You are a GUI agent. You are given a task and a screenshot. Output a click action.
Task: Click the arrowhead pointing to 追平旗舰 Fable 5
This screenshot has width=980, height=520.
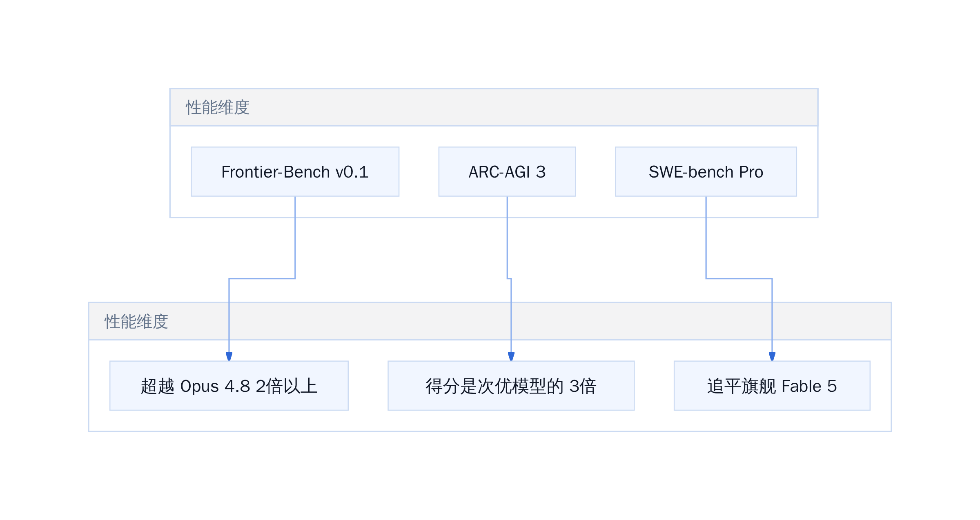click(x=772, y=356)
